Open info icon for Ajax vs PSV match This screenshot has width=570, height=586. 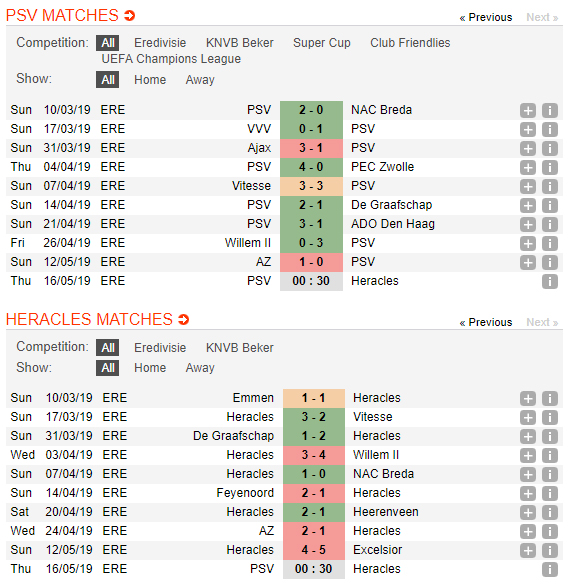pos(550,148)
